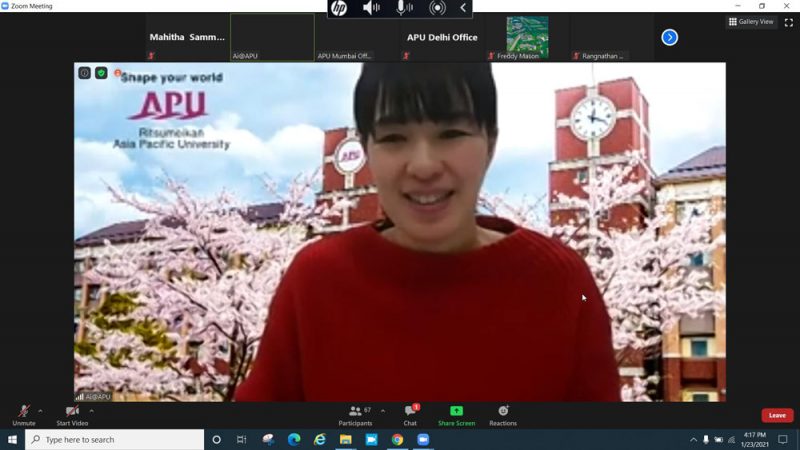
Task: Open Task View on taskbar
Action: pos(242,439)
